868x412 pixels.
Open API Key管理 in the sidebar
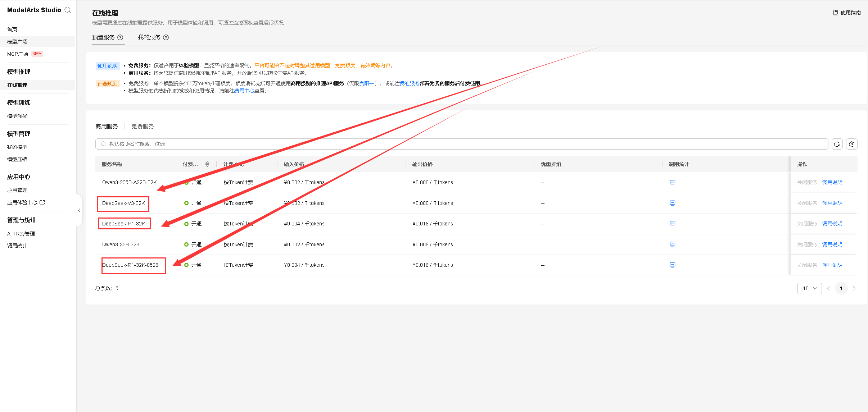pyautogui.click(x=21, y=234)
